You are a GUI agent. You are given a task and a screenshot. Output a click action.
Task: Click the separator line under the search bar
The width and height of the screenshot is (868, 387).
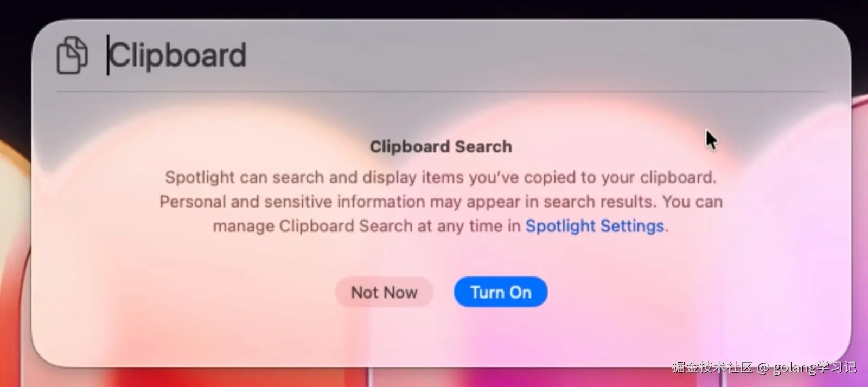442,92
